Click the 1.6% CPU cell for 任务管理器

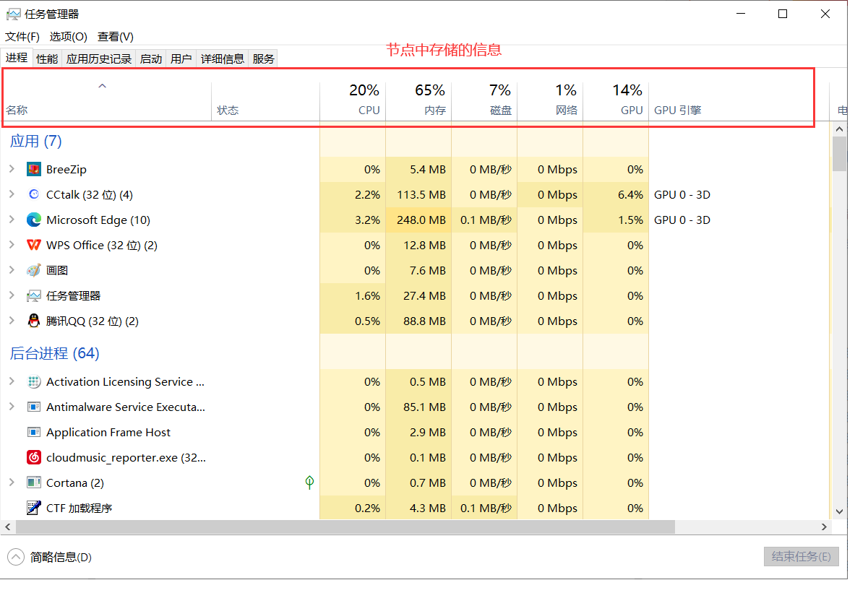(353, 295)
